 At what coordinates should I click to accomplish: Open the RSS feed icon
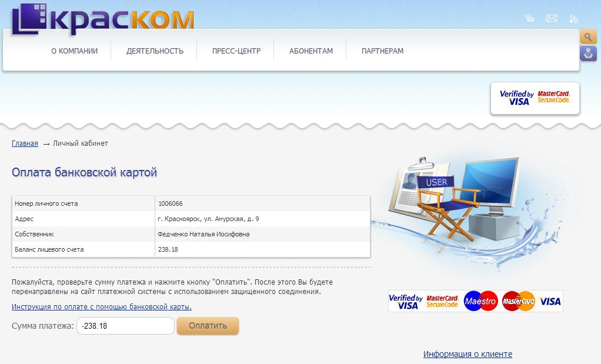pyautogui.click(x=573, y=18)
